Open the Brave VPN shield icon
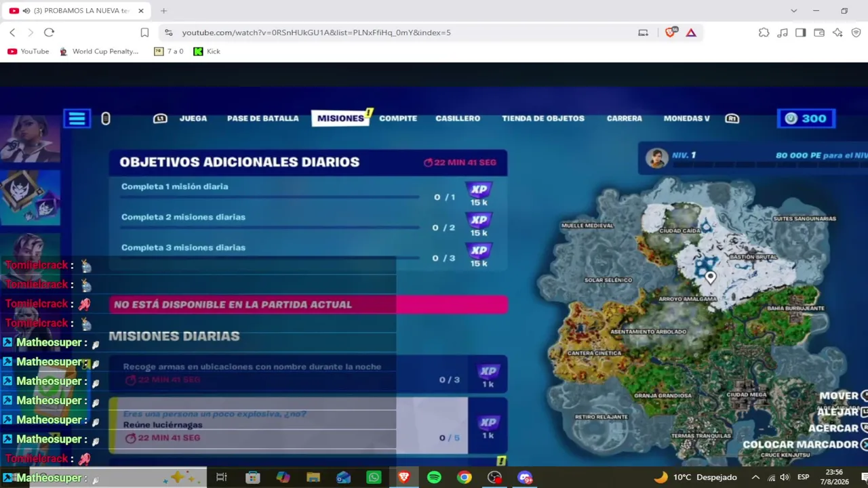Viewport: 868px width, 488px height. pos(856,33)
